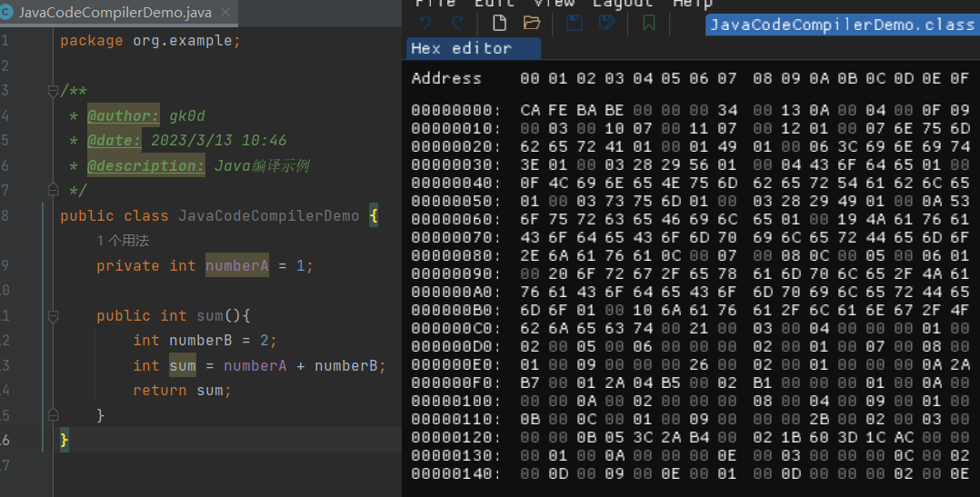Image resolution: width=980 pixels, height=497 pixels.
Task: Click the 2B byte in row 00000110
Action: [x=819, y=419]
